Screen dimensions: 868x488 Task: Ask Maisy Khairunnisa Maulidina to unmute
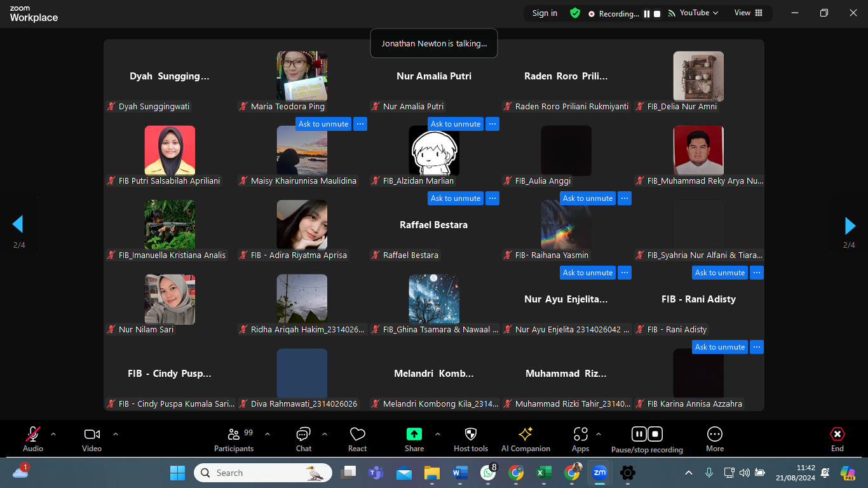point(323,124)
